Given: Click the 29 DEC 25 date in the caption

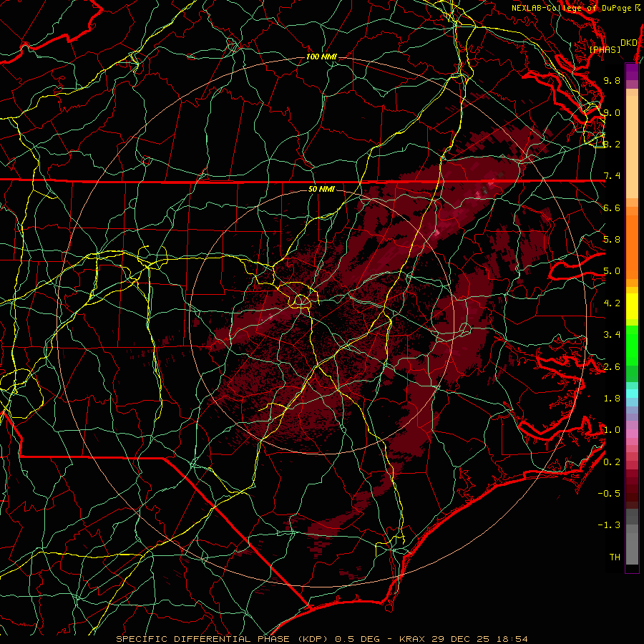Looking at the screenshot, I should pos(462,639).
